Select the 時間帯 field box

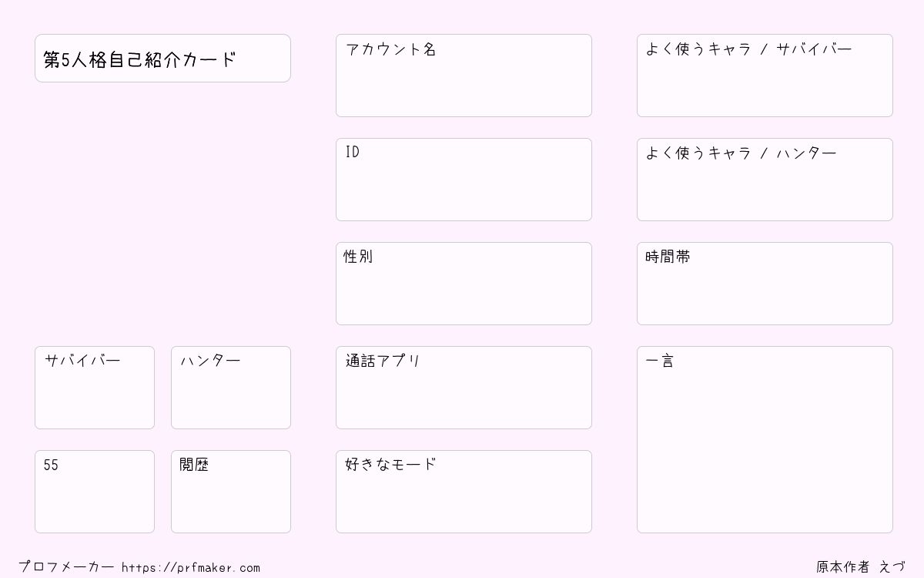click(x=765, y=284)
